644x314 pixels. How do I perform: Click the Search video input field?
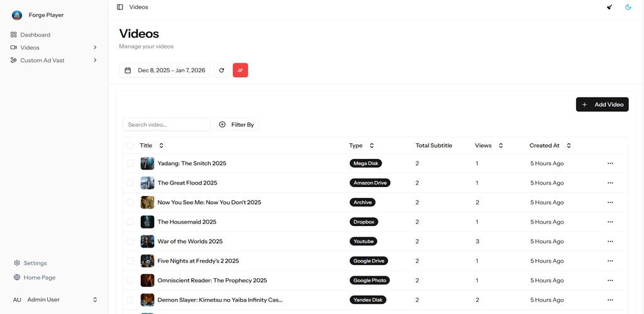pyautogui.click(x=167, y=124)
